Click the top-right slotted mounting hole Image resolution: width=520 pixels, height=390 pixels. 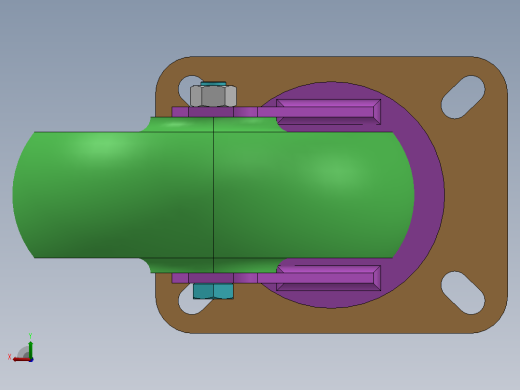coord(463,97)
